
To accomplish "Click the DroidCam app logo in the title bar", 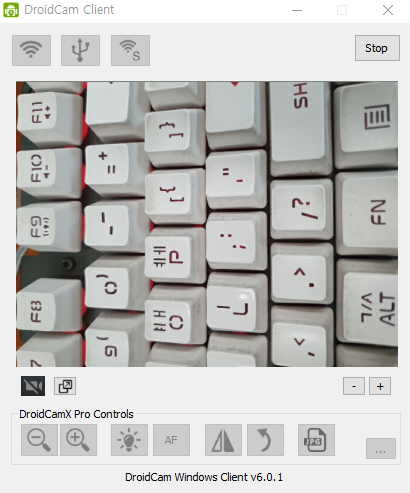I will coord(11,10).
